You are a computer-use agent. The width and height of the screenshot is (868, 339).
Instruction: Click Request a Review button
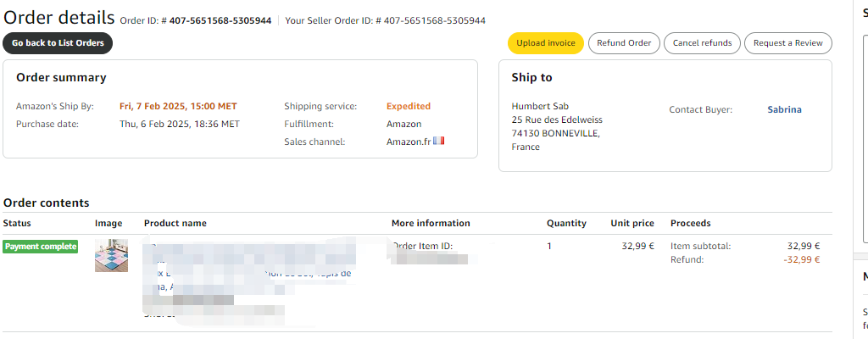[787, 43]
